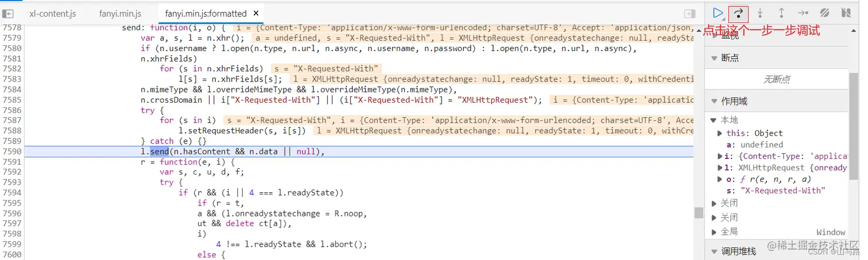This screenshot has height=260, width=868.
Task: Step into the next function call
Action: 760,13
